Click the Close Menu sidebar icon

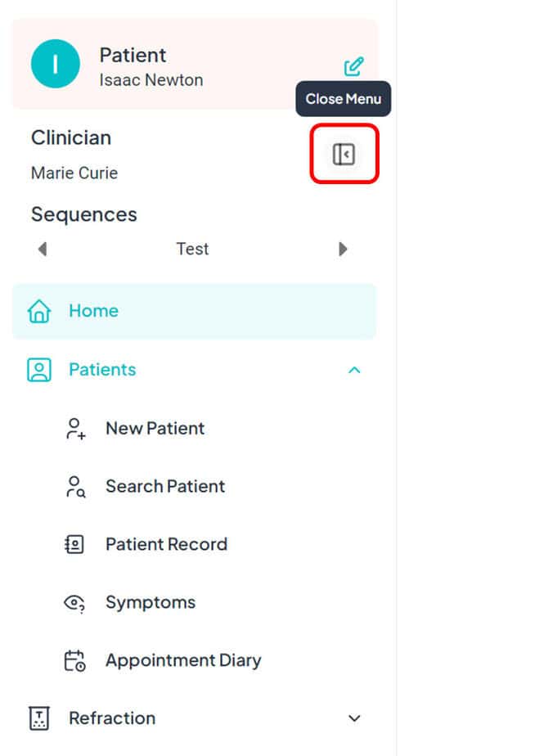344,154
